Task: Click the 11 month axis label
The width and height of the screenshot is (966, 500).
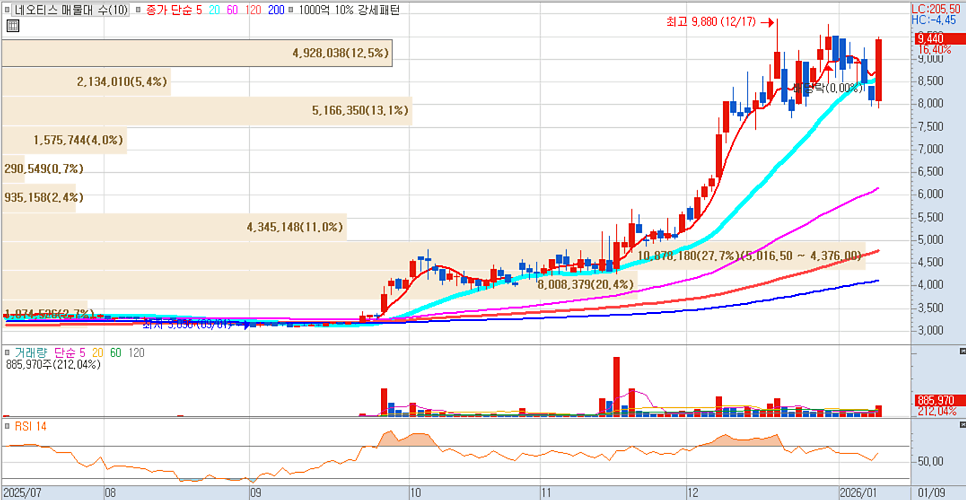Action: [x=545, y=493]
